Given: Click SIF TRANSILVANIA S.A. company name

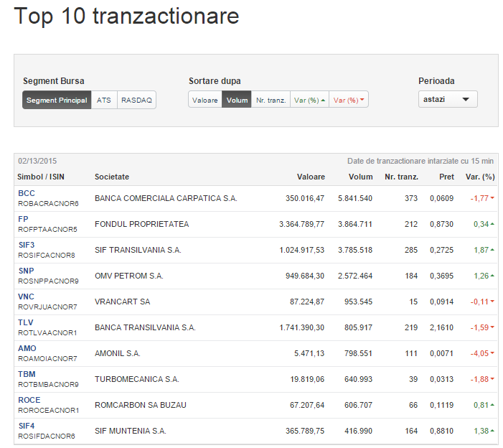Looking at the screenshot, I should tap(138, 250).
